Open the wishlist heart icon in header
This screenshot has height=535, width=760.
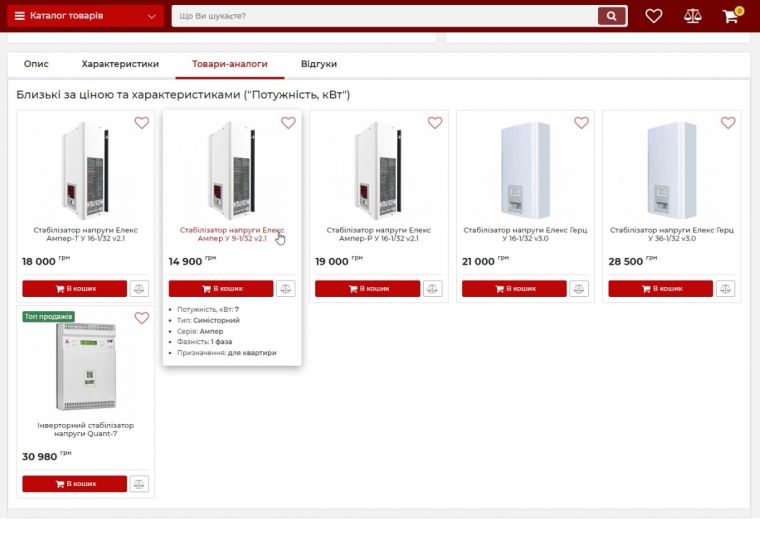pyautogui.click(x=653, y=16)
